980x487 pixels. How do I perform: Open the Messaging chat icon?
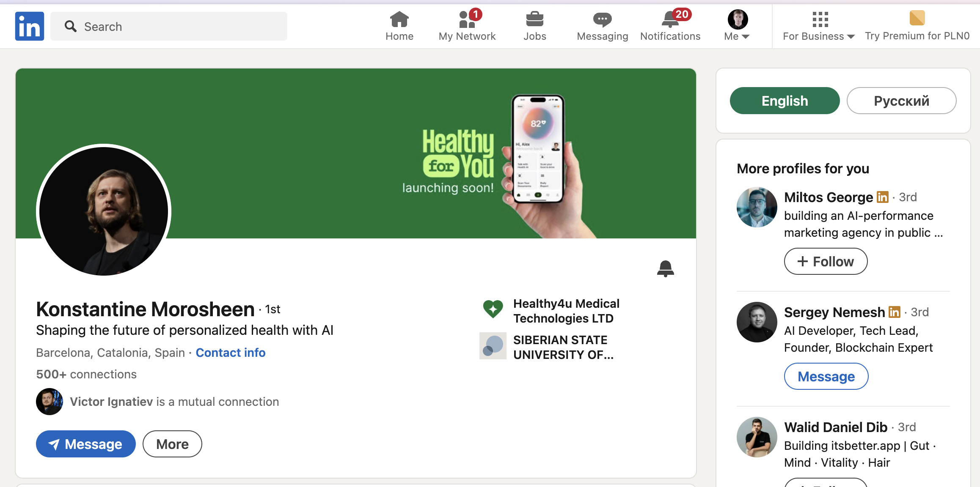pyautogui.click(x=602, y=19)
